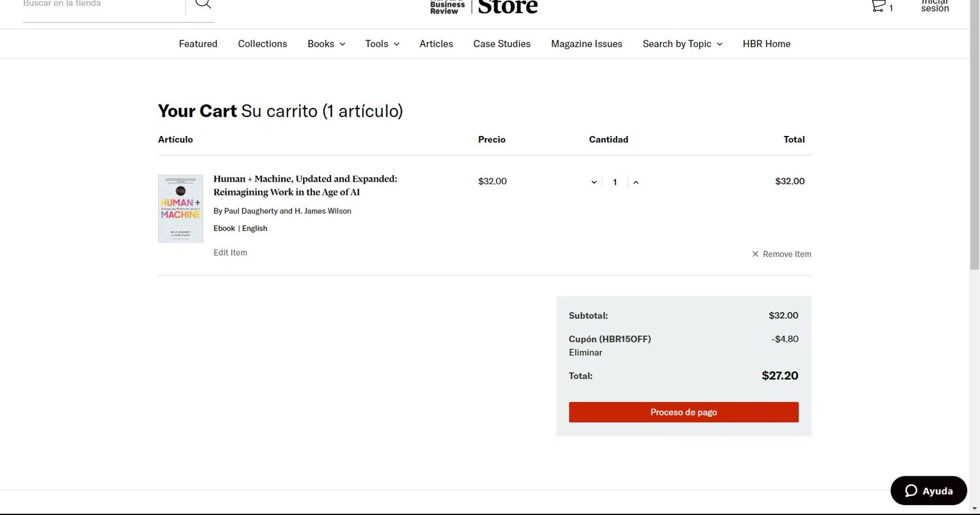Click the Precio column header

[x=492, y=139]
